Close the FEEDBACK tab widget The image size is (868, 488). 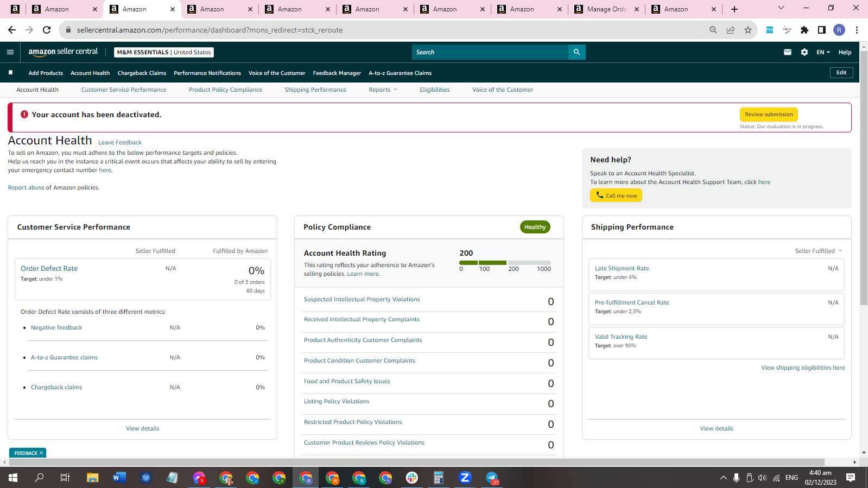coord(41,453)
